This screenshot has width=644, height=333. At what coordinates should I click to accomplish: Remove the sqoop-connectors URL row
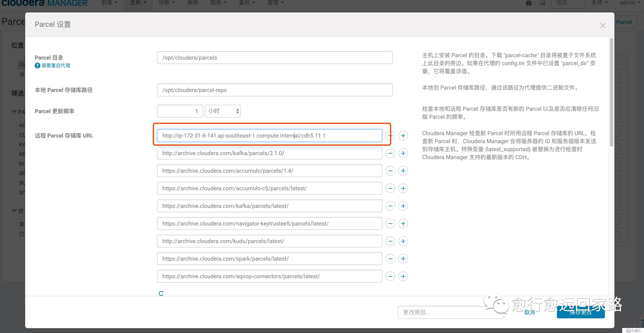(x=390, y=276)
